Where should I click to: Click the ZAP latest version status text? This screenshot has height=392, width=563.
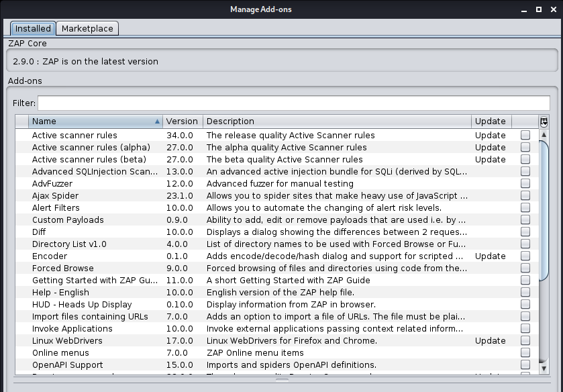tap(85, 62)
